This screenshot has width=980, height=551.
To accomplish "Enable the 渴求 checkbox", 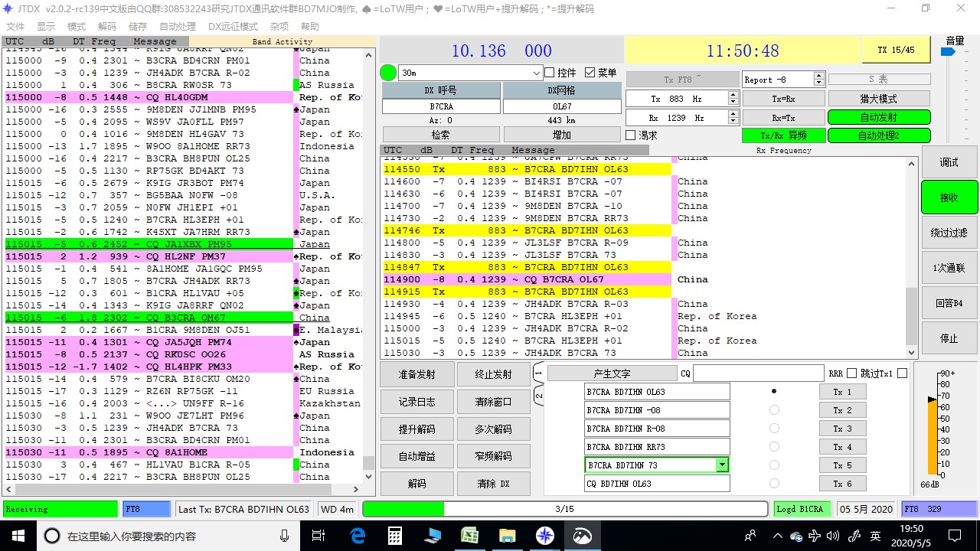I will [630, 135].
